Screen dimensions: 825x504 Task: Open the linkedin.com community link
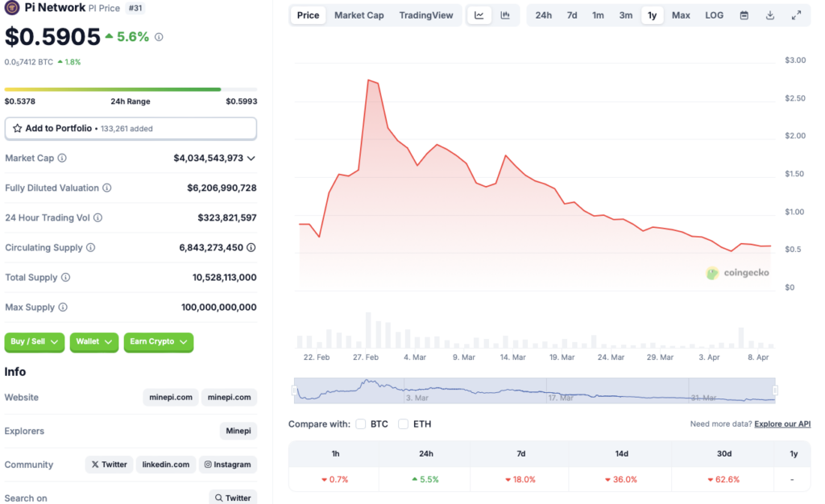(166, 465)
